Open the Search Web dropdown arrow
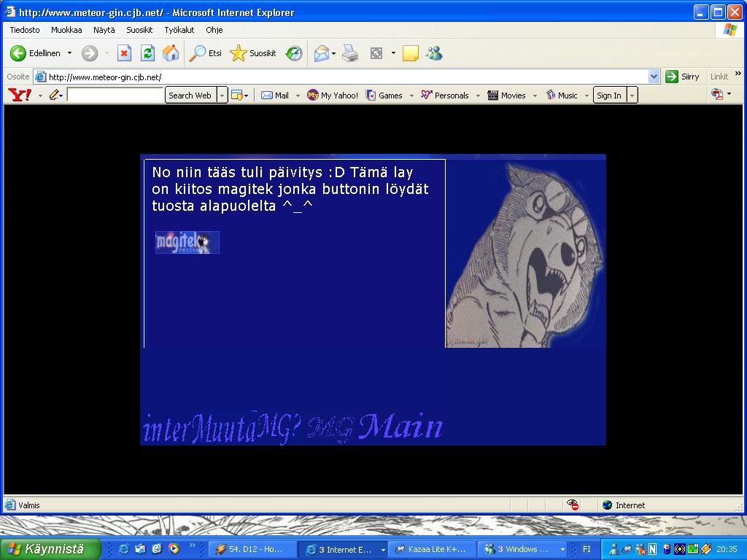 click(x=222, y=96)
